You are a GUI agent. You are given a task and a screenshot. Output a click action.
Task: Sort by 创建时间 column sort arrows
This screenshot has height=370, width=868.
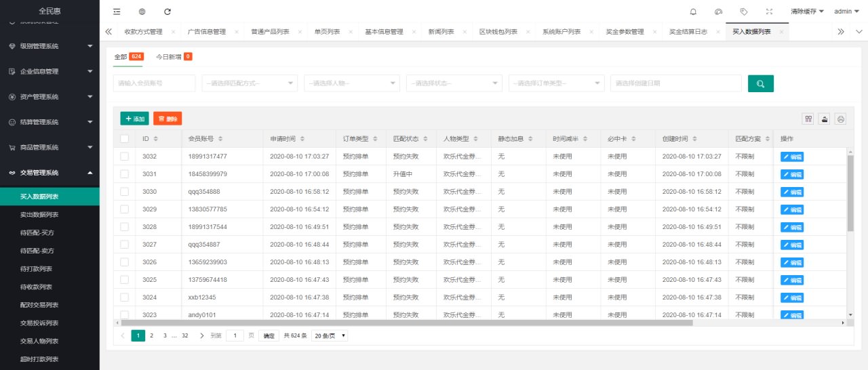pos(695,139)
